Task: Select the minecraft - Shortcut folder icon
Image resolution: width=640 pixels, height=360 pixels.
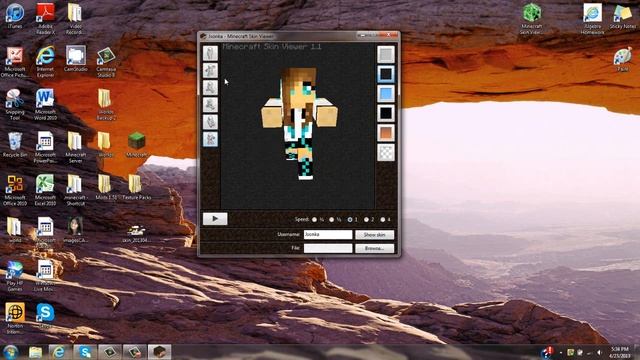Action: click(x=76, y=190)
